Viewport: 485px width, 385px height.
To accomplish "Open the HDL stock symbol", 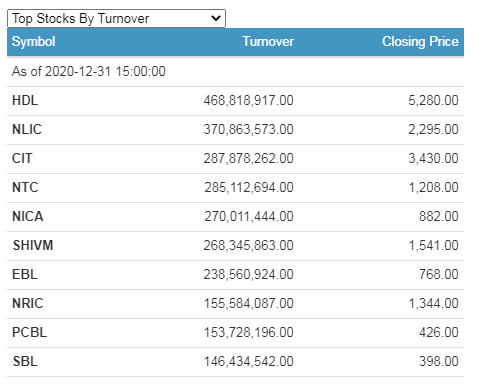I will (25, 100).
